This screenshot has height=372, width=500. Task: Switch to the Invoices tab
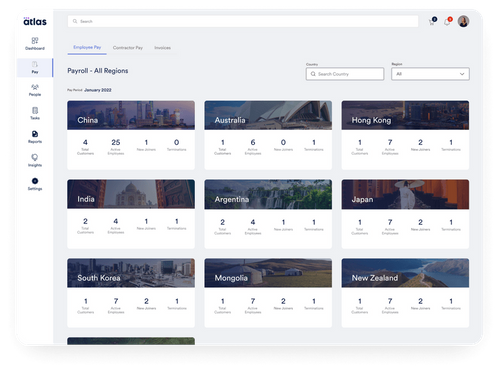click(x=162, y=48)
